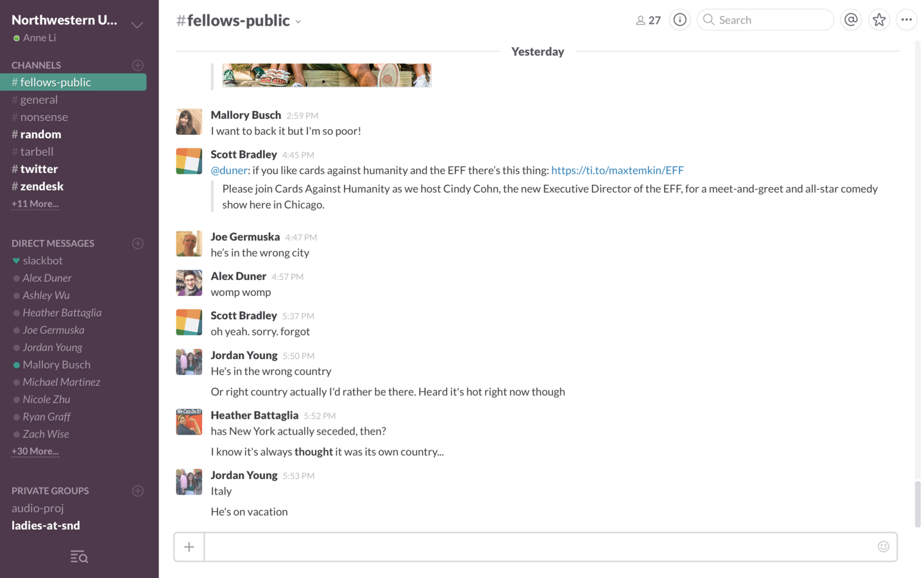
Task: Click the 4:57 PM timestamp on Alex Duner's message
Action: click(287, 277)
